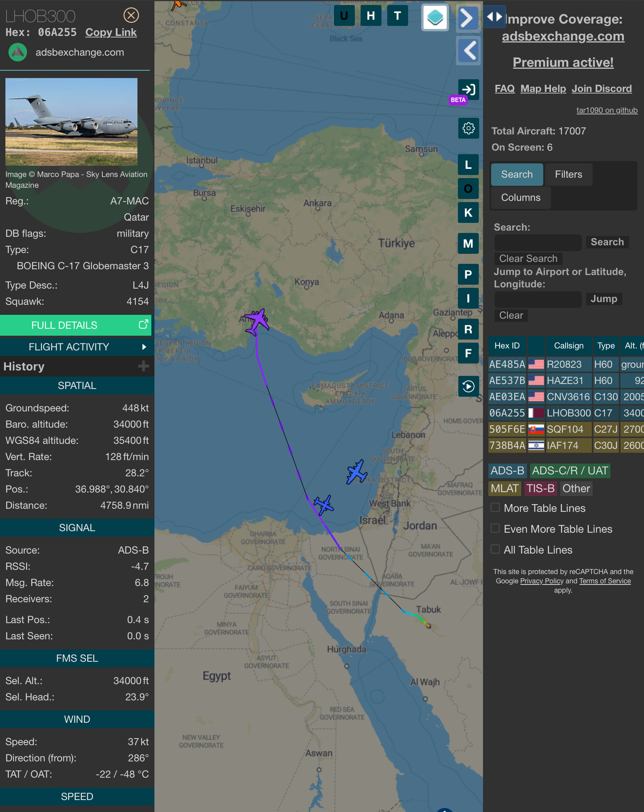Click the R map button
The width and height of the screenshot is (644, 812).
point(468,329)
